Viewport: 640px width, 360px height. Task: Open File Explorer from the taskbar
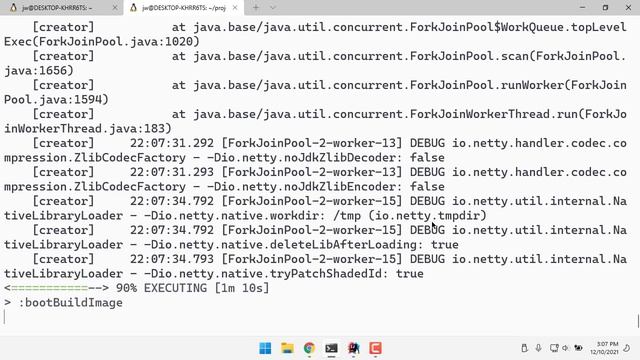click(x=287, y=348)
